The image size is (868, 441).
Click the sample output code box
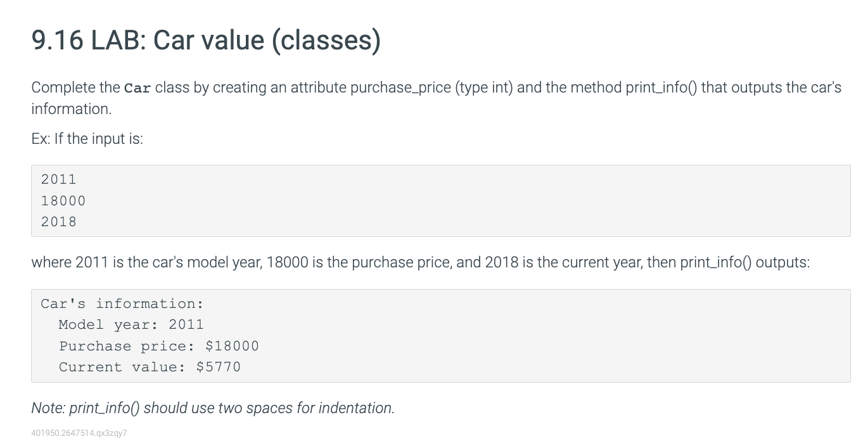point(440,335)
